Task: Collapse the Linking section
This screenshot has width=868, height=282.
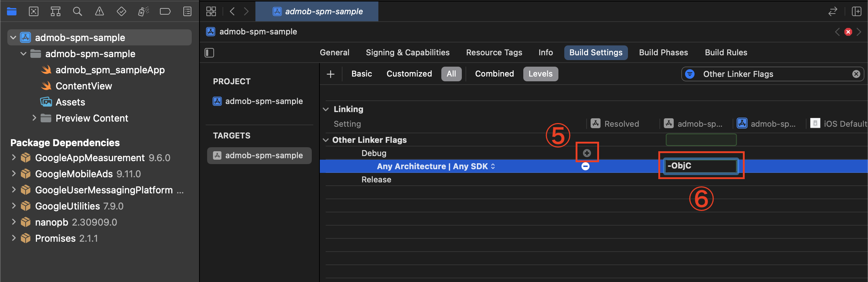Action: [326, 109]
